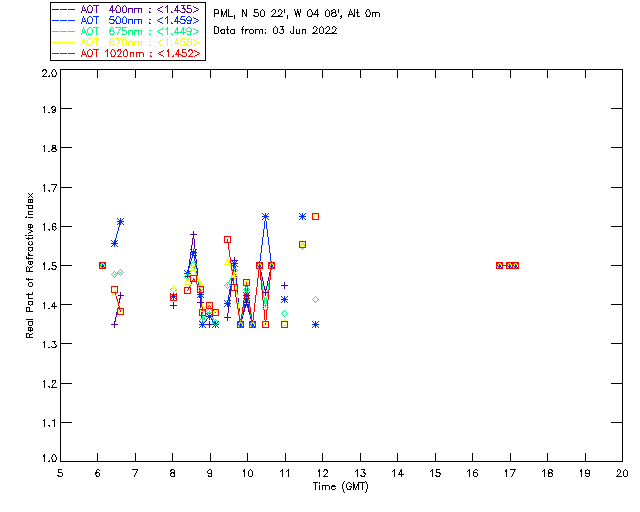640x512 pixels.
Task: Click the y-axis tick label 1.3
Action: point(49,344)
